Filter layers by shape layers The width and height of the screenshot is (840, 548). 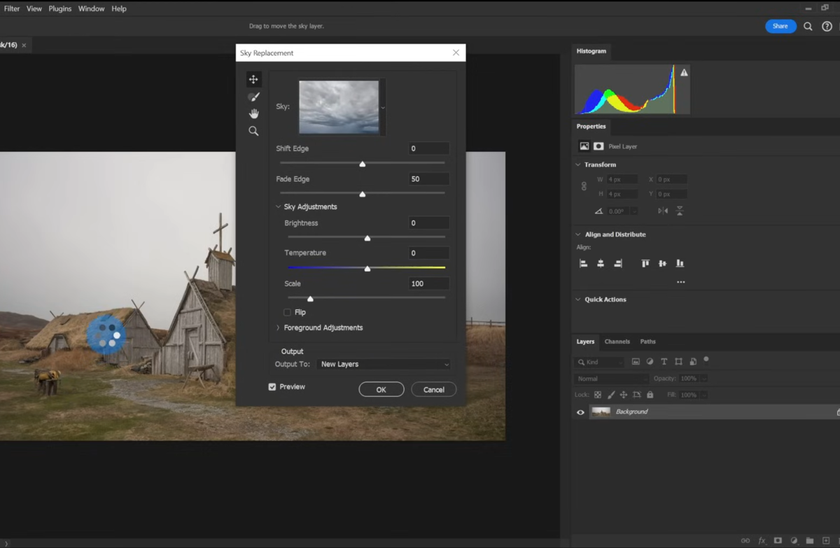(x=678, y=362)
